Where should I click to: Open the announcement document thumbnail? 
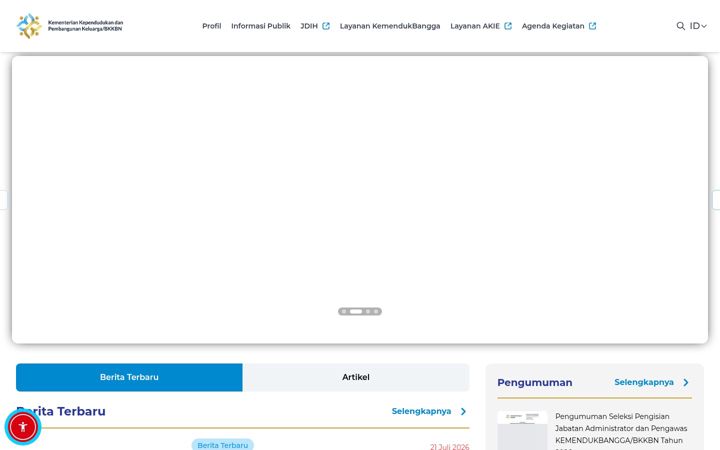[x=523, y=431]
